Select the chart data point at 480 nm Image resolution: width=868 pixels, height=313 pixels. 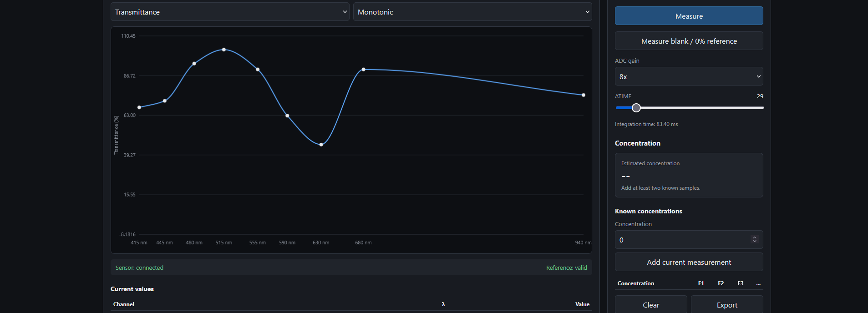click(x=194, y=64)
